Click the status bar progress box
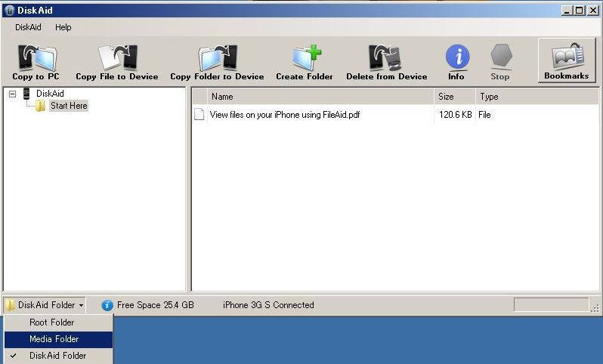This screenshot has width=603, height=364. click(x=552, y=305)
